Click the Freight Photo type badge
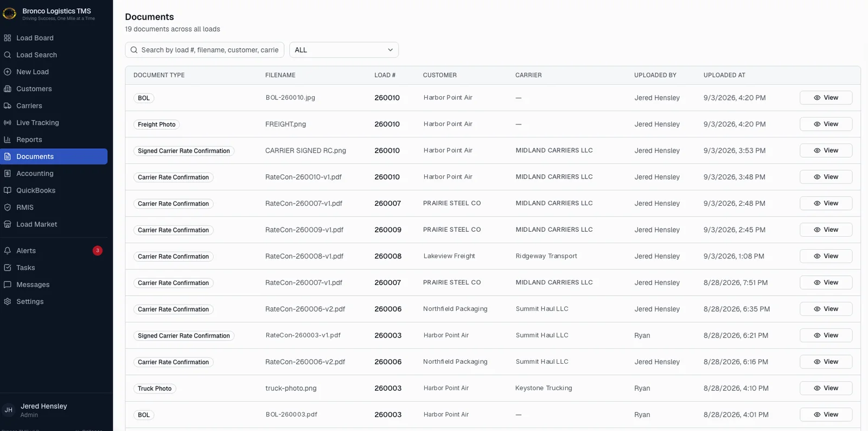 (x=157, y=124)
